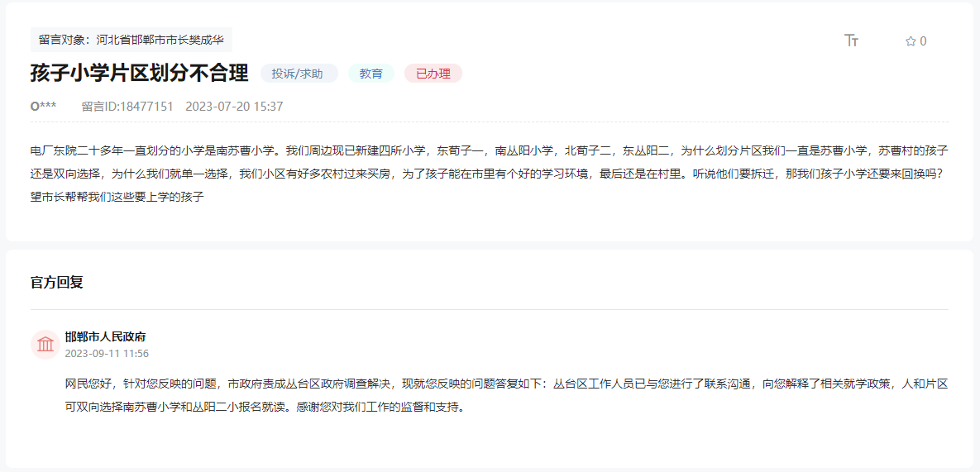Image resolution: width=980 pixels, height=472 pixels.
Task: Click the reply date 2023-09-11 11:56
Action: pyautogui.click(x=107, y=353)
